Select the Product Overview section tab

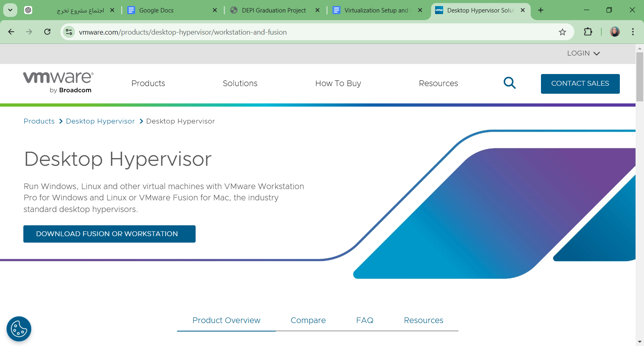[x=226, y=320]
